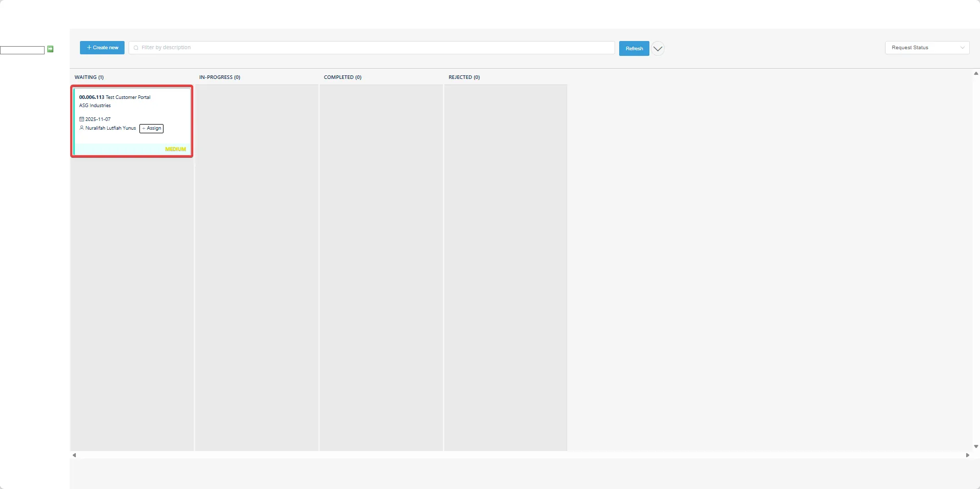Image resolution: width=980 pixels, height=489 pixels.
Task: Click the green arrow icon at top-left
Action: coord(50,49)
